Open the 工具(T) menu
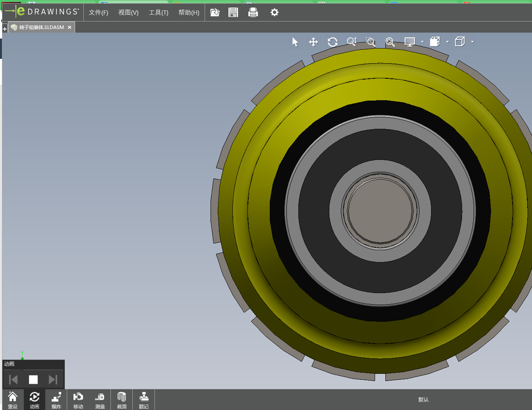Screen dimensions: 532x410 pos(159,13)
